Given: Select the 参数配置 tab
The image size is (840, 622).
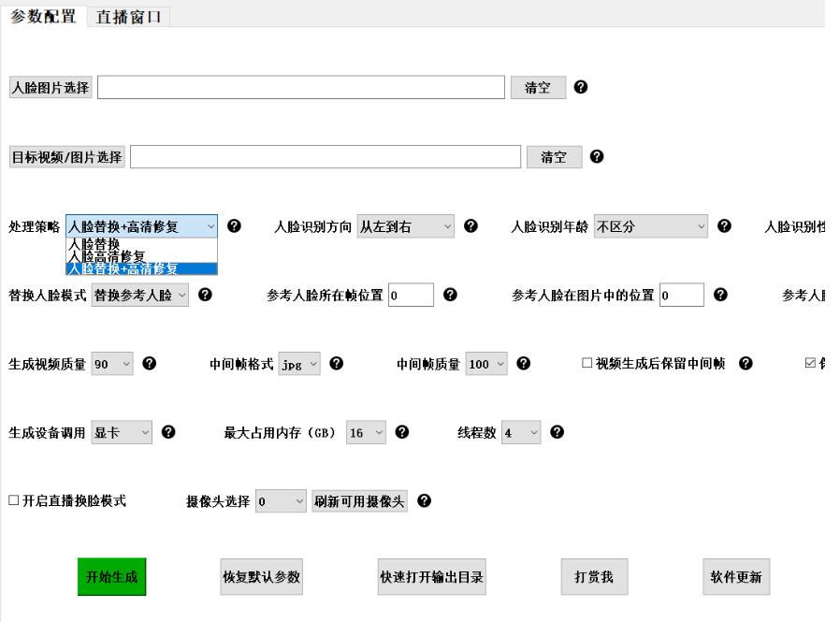Looking at the screenshot, I should 43,17.
